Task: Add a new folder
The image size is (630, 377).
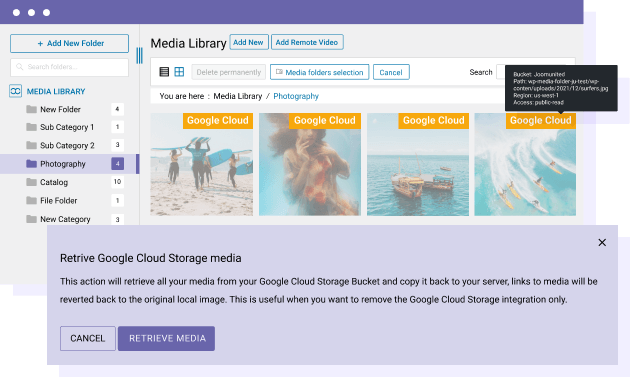Action: [70, 43]
